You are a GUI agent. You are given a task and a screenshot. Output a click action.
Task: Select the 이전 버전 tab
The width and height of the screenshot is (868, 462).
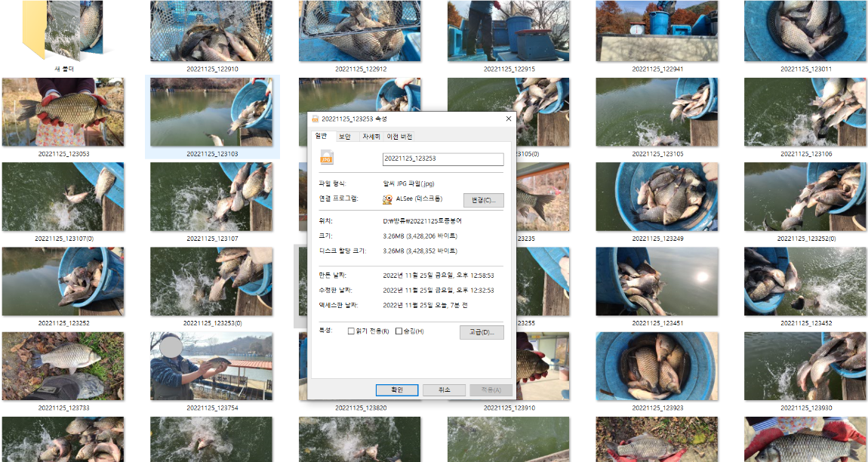coord(399,137)
